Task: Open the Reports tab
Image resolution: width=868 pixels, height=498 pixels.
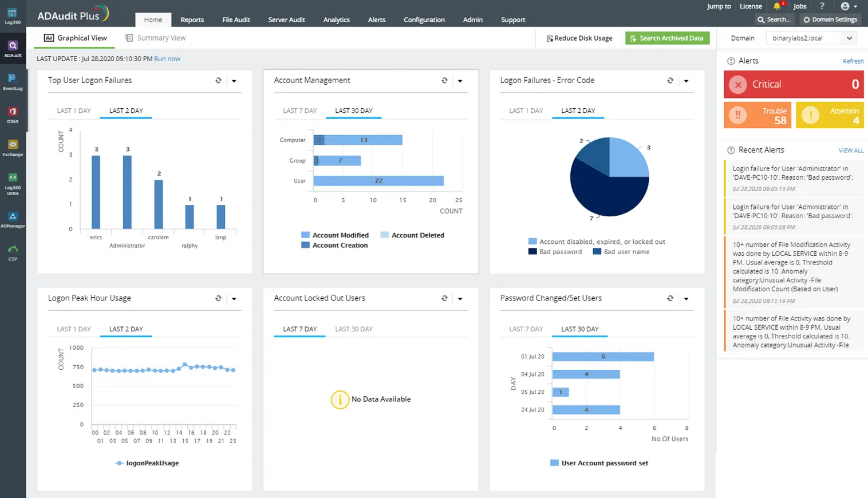Action: [x=192, y=20]
